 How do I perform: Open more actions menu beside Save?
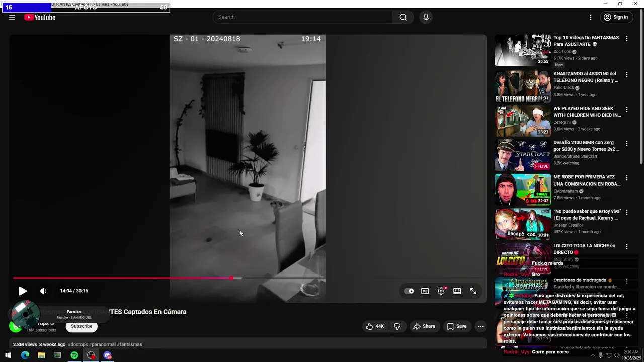pyautogui.click(x=480, y=326)
